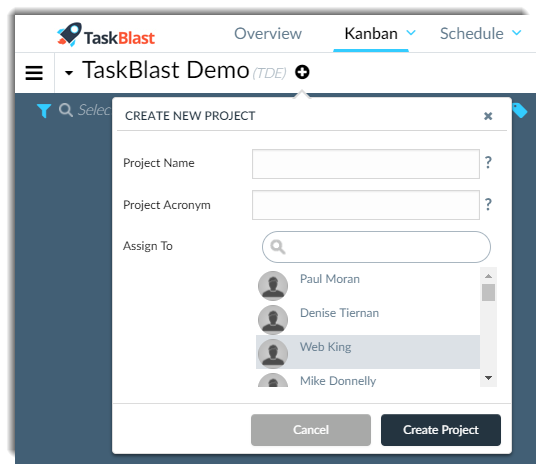The width and height of the screenshot is (536, 464).
Task: Click the TaskBlast Demo project title
Action: [x=166, y=70]
